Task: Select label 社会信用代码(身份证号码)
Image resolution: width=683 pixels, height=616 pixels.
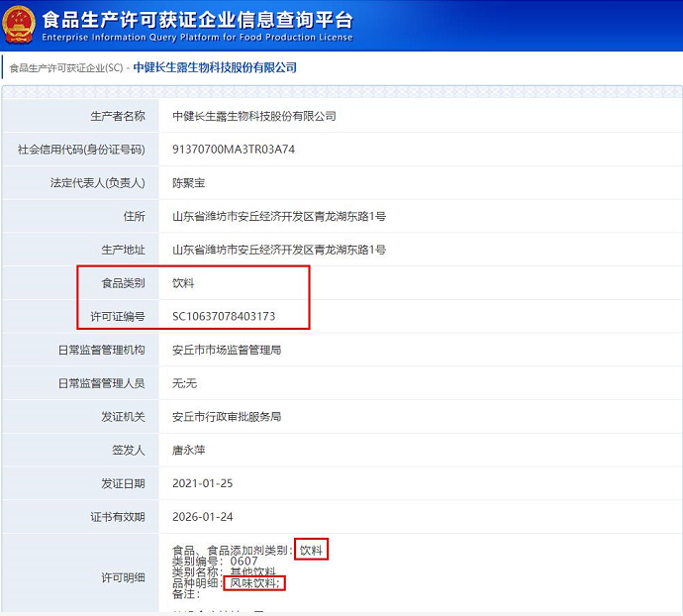Action: coord(81,150)
